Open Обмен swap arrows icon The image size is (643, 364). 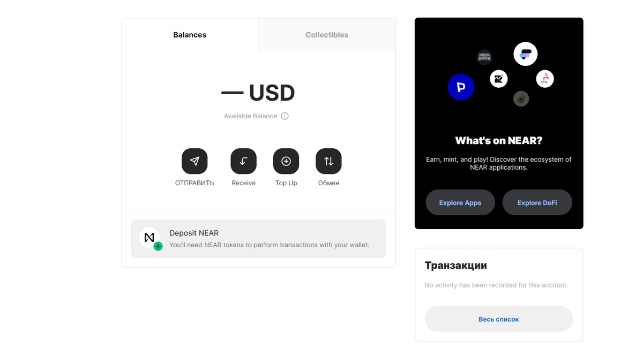328,161
